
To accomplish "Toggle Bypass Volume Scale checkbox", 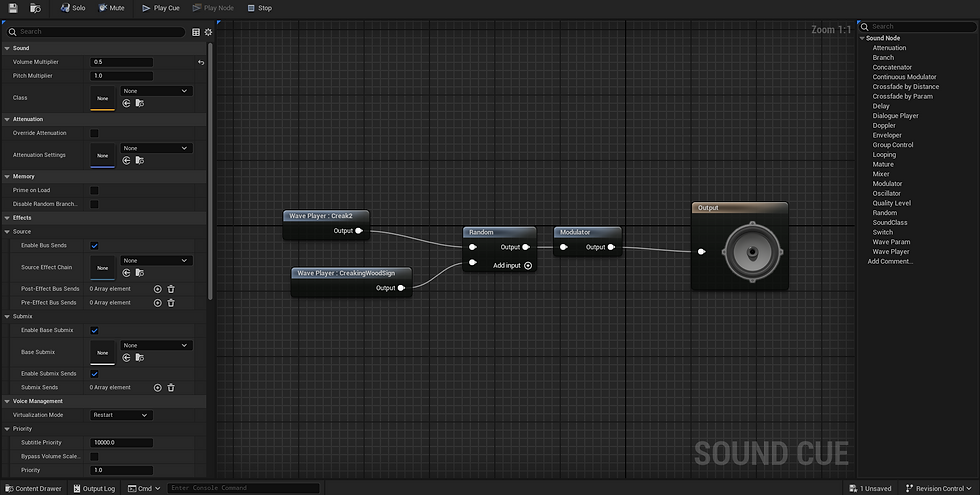I will point(94,456).
